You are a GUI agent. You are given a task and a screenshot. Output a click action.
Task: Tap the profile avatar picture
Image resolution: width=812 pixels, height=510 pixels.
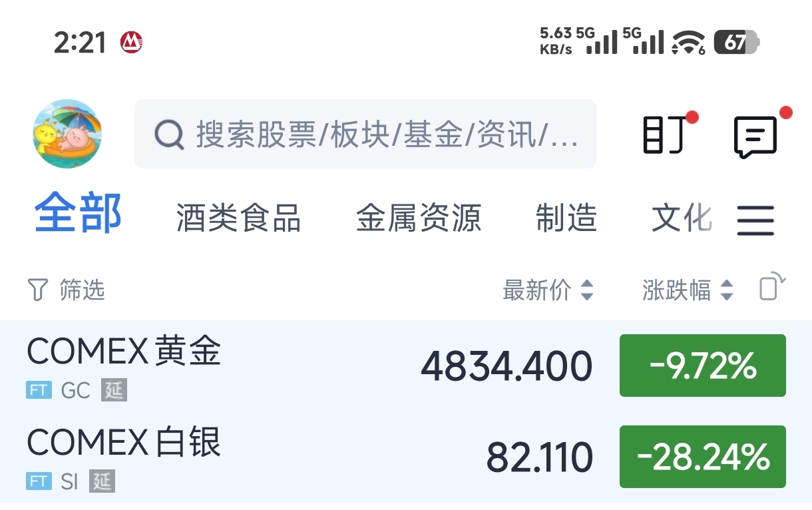67,134
